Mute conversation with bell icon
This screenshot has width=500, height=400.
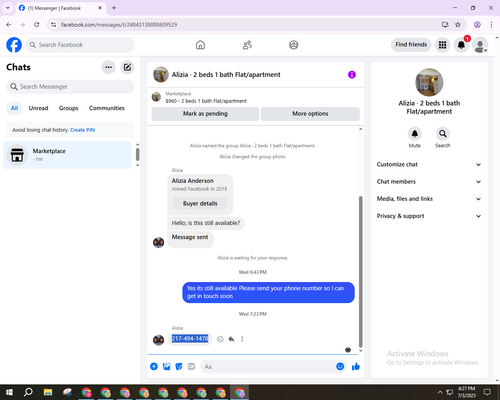point(415,134)
